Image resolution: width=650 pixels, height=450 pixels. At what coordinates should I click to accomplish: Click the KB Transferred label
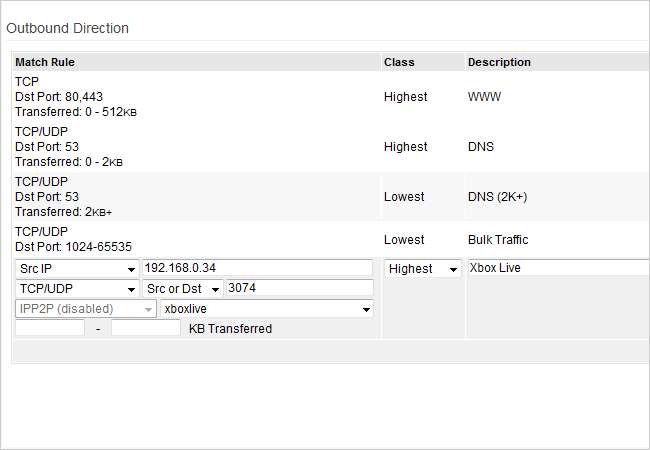[x=230, y=328]
